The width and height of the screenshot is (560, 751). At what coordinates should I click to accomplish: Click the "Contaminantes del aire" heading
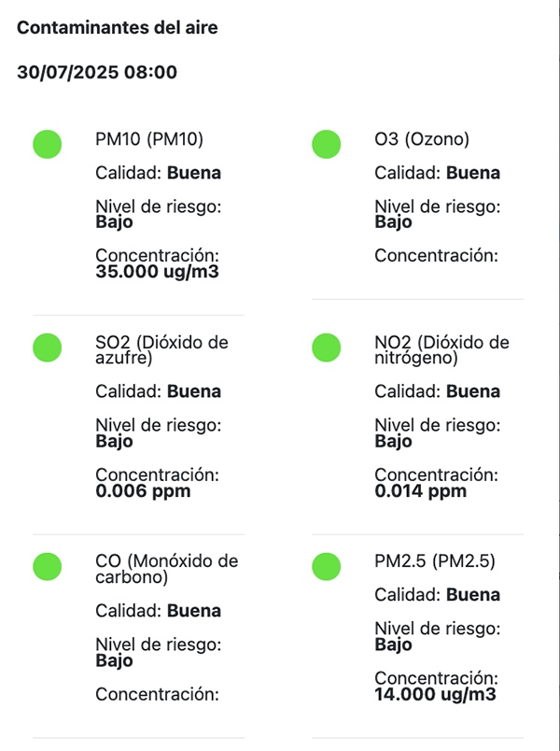(118, 28)
